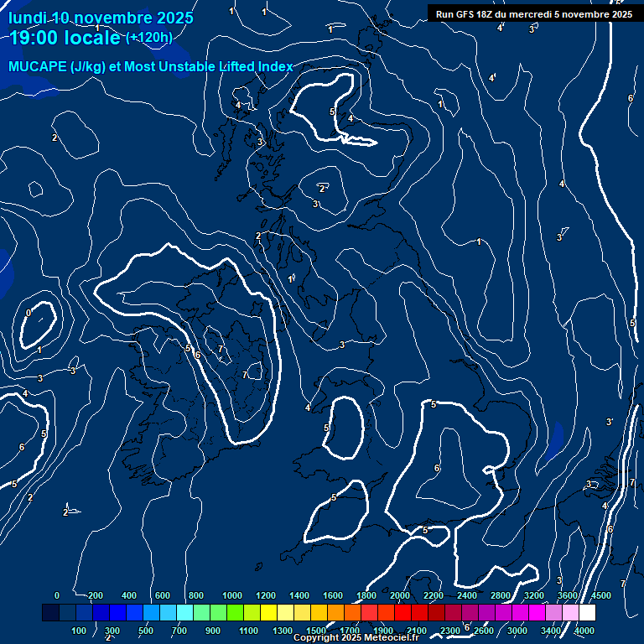Click the legend value '100'
The image size is (644, 644).
79,631
